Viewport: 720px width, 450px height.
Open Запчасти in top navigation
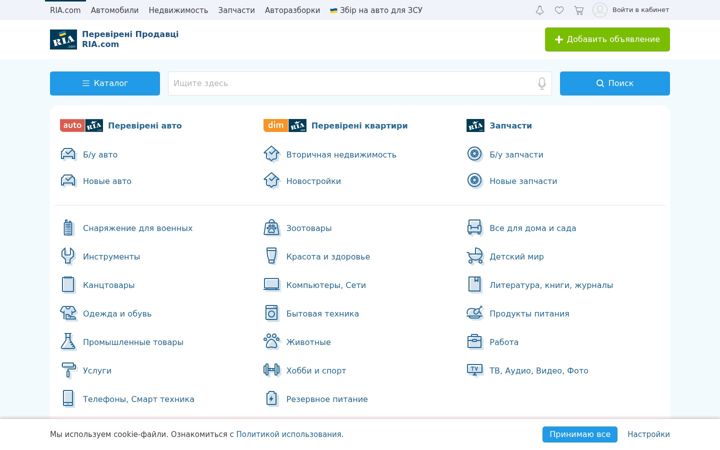click(x=236, y=10)
